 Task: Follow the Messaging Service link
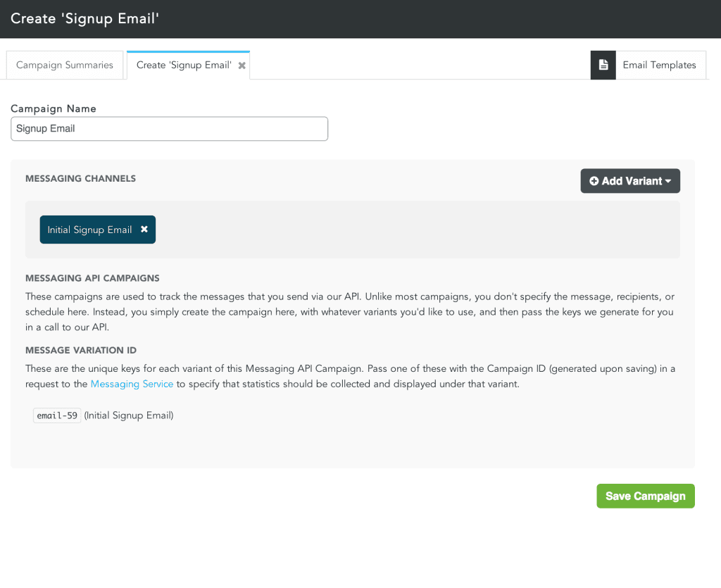click(x=132, y=384)
